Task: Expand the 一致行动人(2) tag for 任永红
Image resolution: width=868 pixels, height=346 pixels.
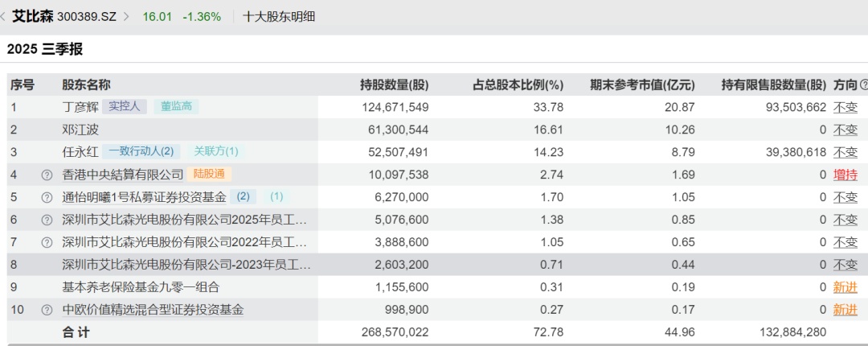Action: (x=141, y=151)
